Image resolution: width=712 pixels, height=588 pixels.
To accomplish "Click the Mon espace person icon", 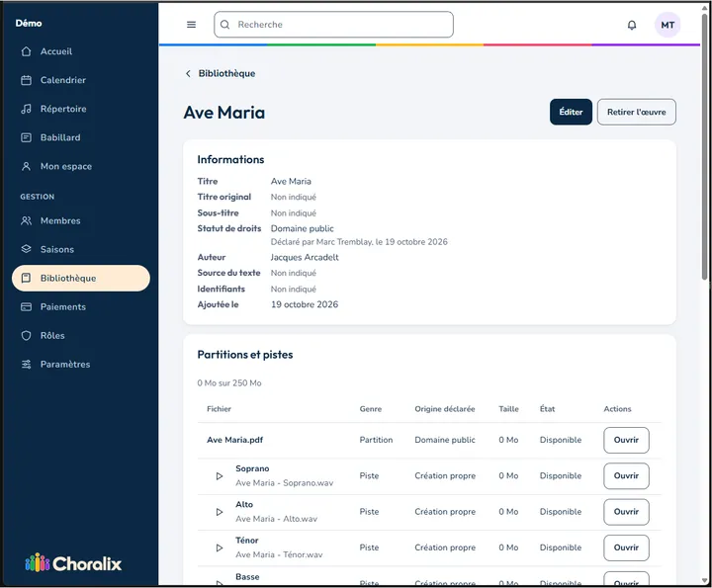I will pos(27,166).
